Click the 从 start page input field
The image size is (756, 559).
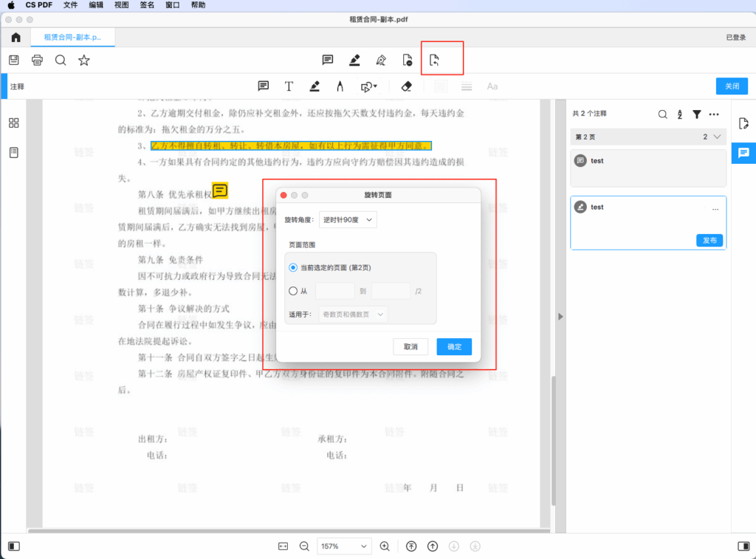point(335,292)
